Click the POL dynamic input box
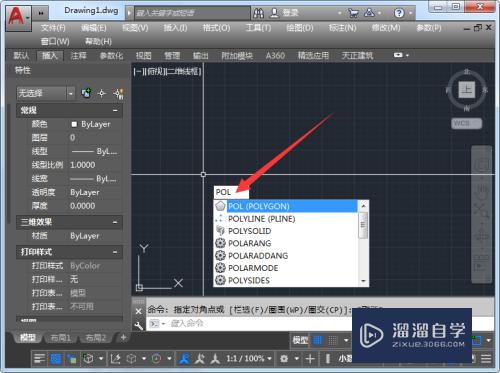The height and width of the screenshot is (373, 500). [231, 192]
